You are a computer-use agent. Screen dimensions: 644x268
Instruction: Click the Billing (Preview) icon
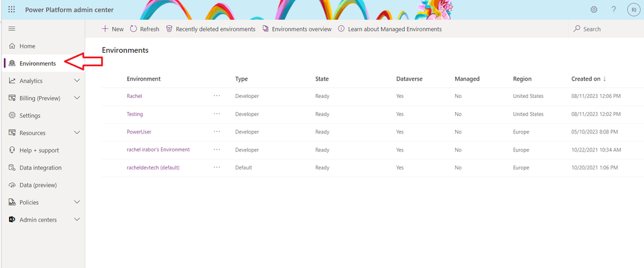point(12,98)
